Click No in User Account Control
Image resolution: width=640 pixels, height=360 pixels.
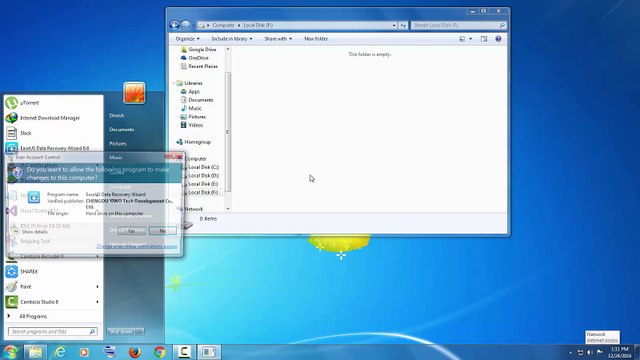pyautogui.click(x=162, y=231)
